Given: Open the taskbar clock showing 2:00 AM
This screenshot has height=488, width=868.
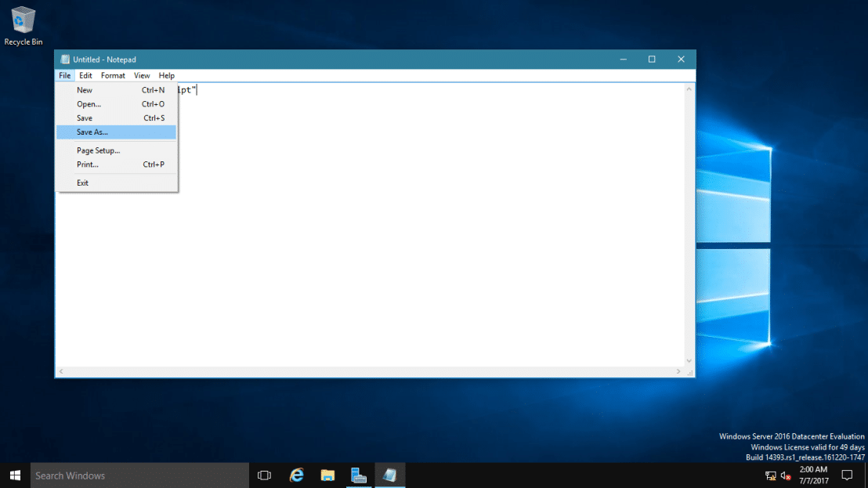Looking at the screenshot, I should pos(813,475).
